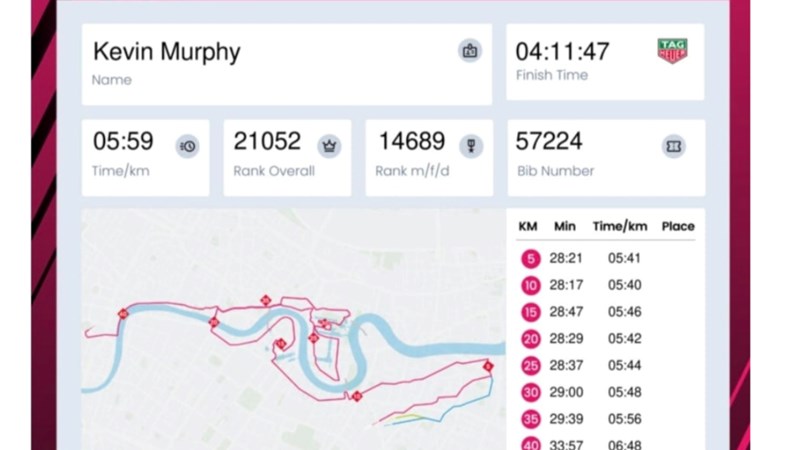Click the crown icon for Rank Overall

coord(330,146)
